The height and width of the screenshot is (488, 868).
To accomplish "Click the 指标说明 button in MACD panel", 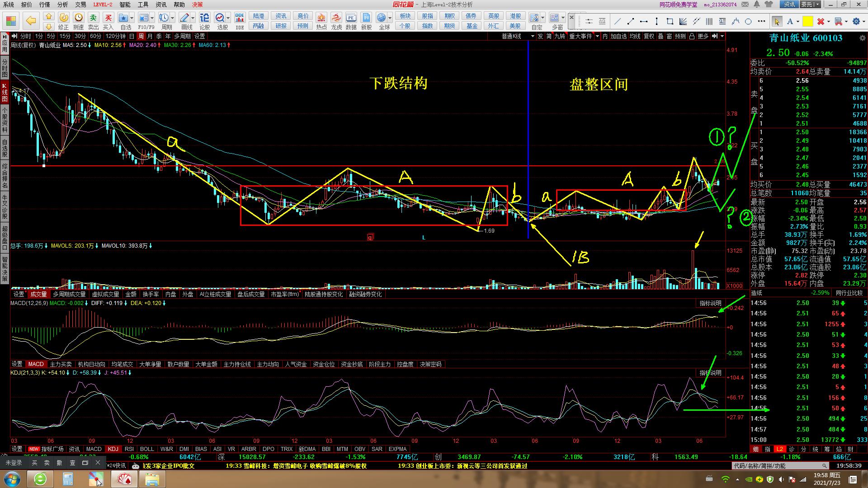I will 710,303.
